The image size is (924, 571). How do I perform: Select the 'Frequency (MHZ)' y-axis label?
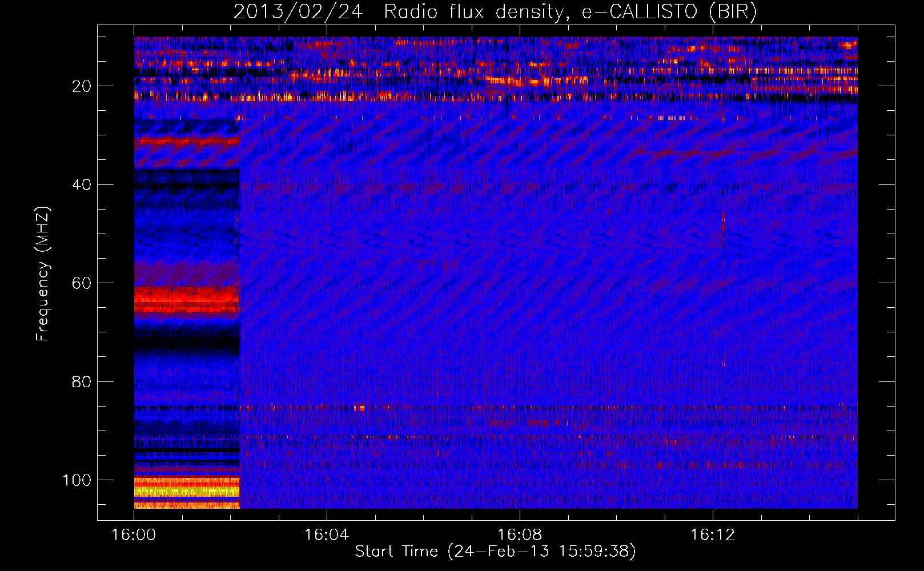pyautogui.click(x=43, y=274)
